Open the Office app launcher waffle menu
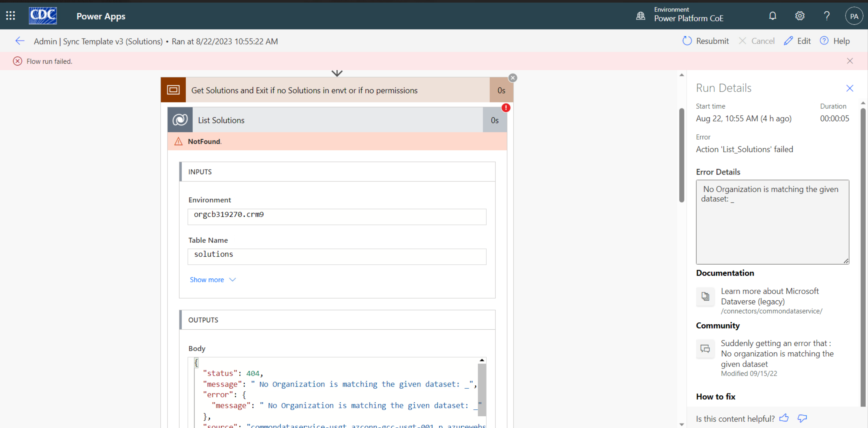 pos(10,16)
